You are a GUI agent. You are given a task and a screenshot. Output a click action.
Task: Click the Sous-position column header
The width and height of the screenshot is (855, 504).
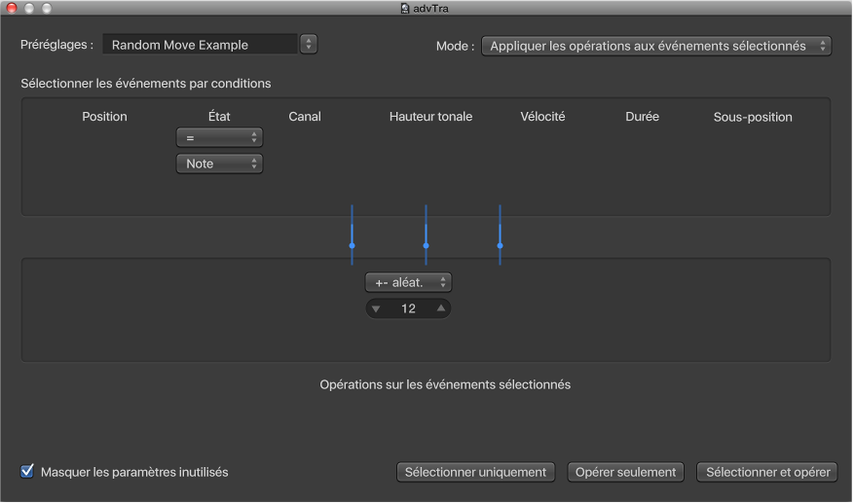click(x=754, y=117)
